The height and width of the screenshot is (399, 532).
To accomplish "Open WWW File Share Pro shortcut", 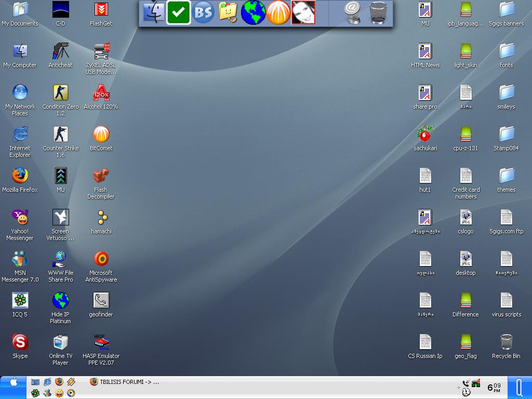I will coord(60,267).
